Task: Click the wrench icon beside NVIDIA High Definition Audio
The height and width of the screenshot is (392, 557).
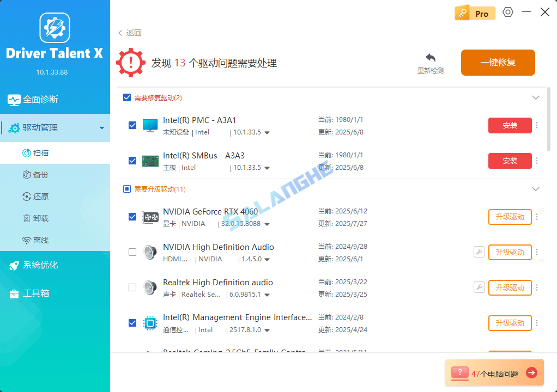Action: click(479, 252)
